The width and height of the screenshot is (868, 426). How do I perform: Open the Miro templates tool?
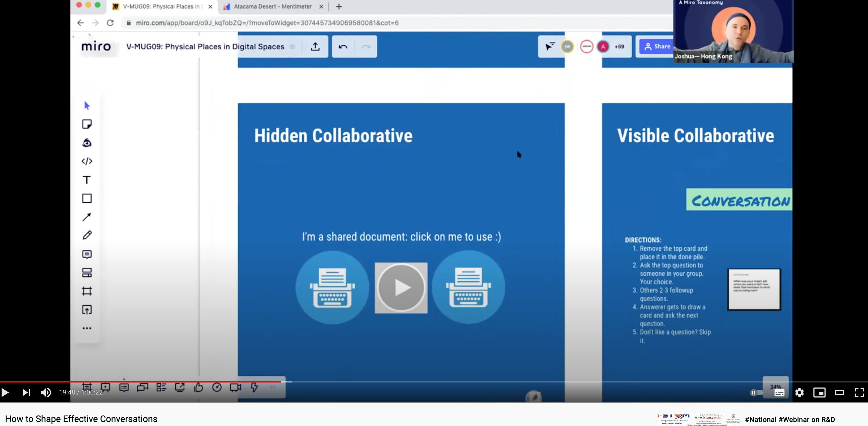pos(87,272)
